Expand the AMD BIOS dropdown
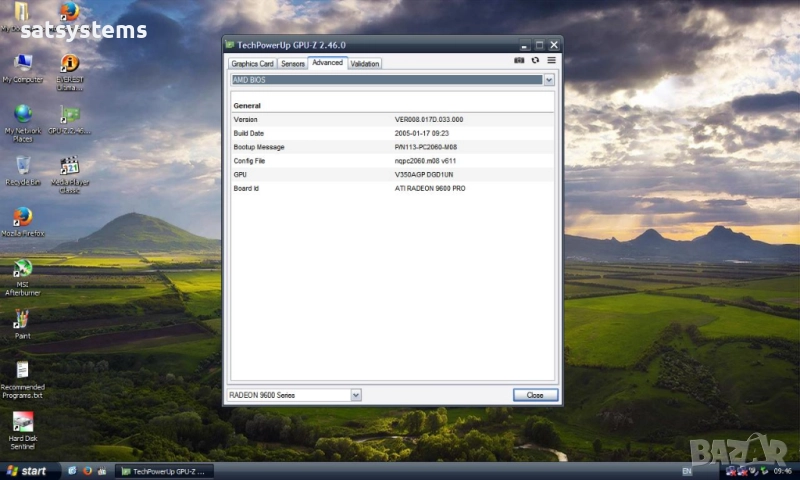Viewport: 800px width, 480px height. click(549, 80)
